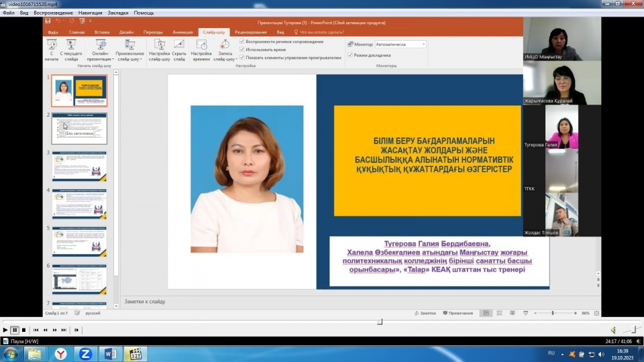Select slide 3 thumbnail in slide panel
Screen dimensions: 644x362
79,166
